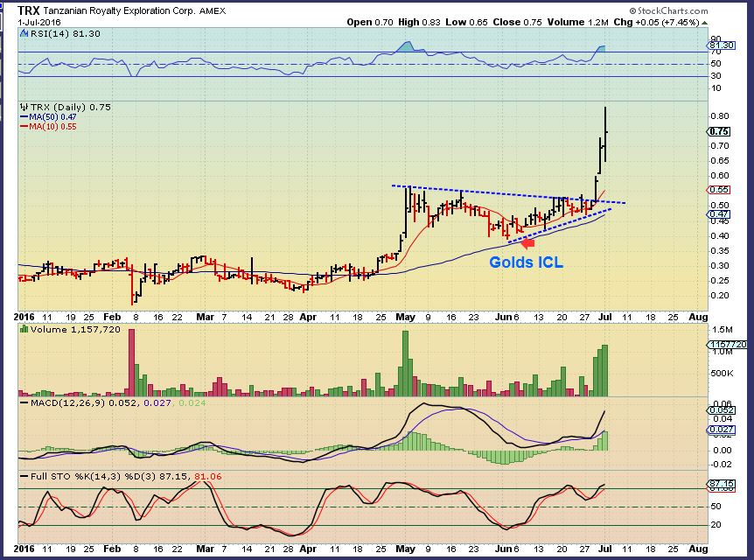
Task: Click the Open 0.70 quote value
Action: coord(370,22)
